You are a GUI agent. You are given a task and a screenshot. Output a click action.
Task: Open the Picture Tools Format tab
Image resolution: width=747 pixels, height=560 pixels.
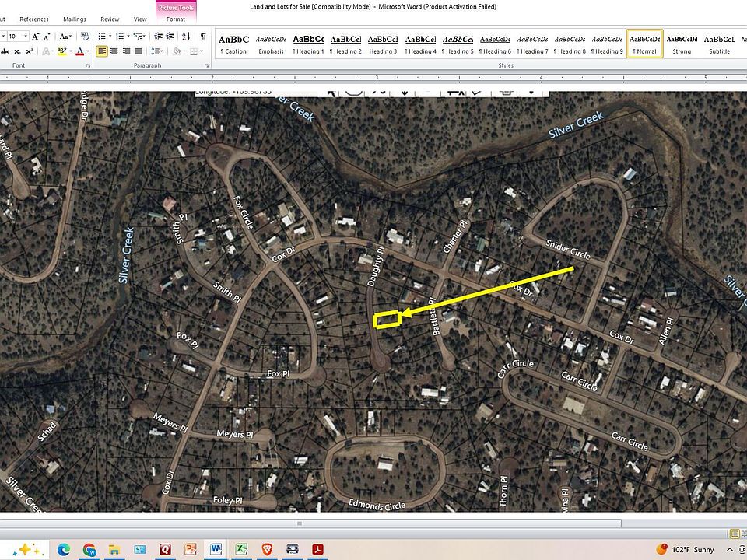(176, 19)
